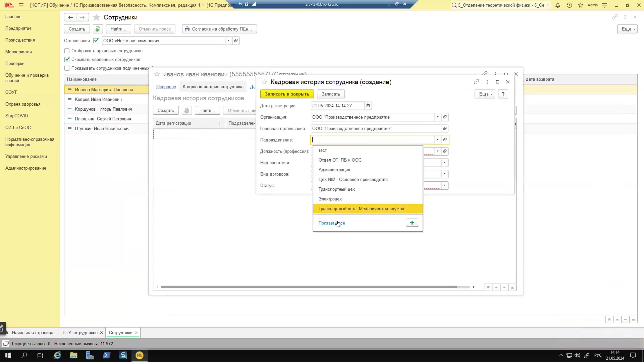
Task: Toggle Организация filter checkbox
Action: pos(96,40)
